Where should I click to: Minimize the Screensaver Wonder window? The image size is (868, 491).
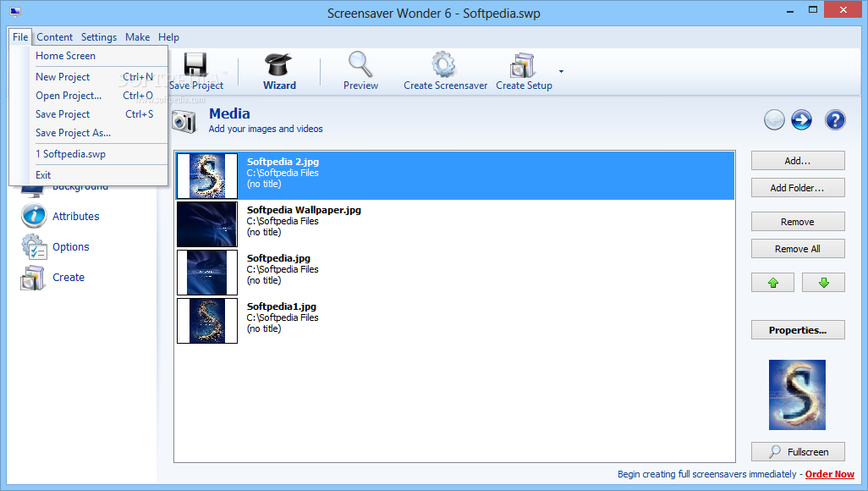(790, 11)
